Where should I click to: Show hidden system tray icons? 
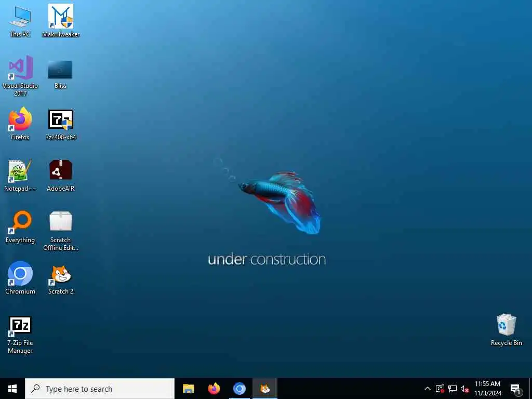pyautogui.click(x=428, y=389)
